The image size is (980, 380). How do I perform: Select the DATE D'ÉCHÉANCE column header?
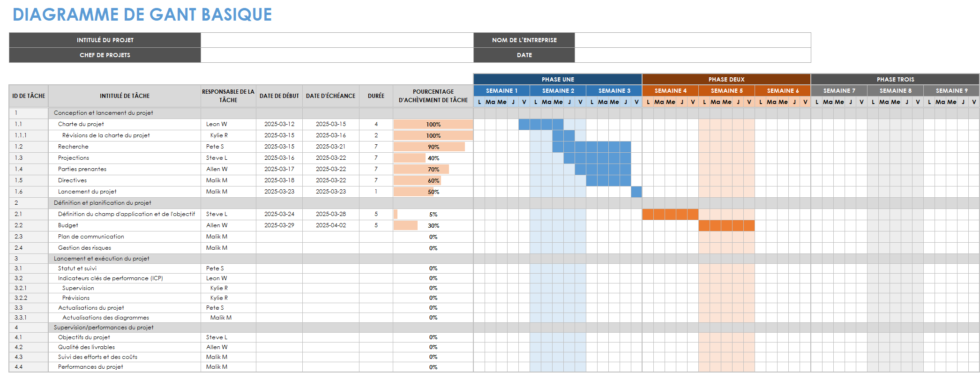pyautogui.click(x=331, y=96)
